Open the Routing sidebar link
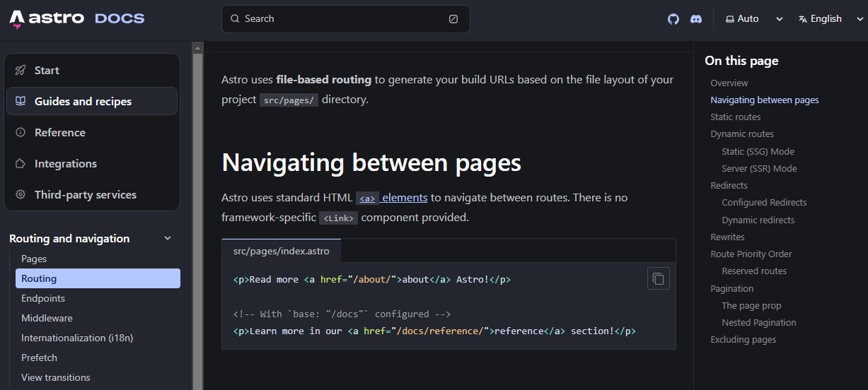This screenshot has width=868, height=390. pos(98,278)
